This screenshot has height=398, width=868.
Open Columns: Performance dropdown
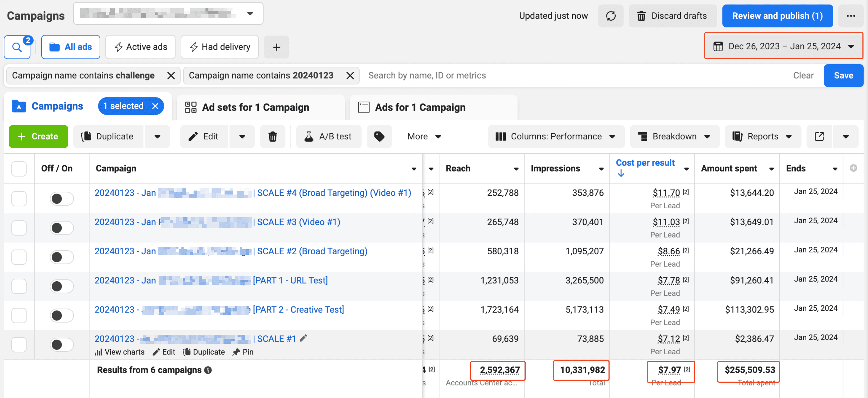[x=556, y=136]
